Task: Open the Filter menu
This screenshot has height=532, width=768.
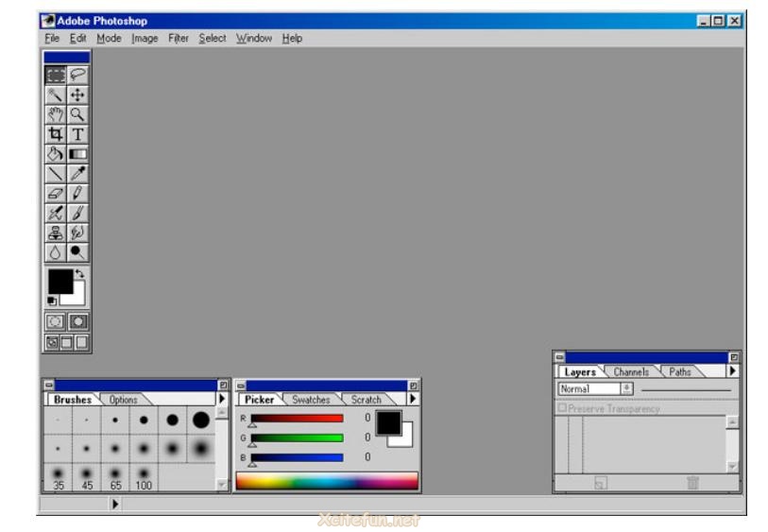Action: (x=179, y=38)
